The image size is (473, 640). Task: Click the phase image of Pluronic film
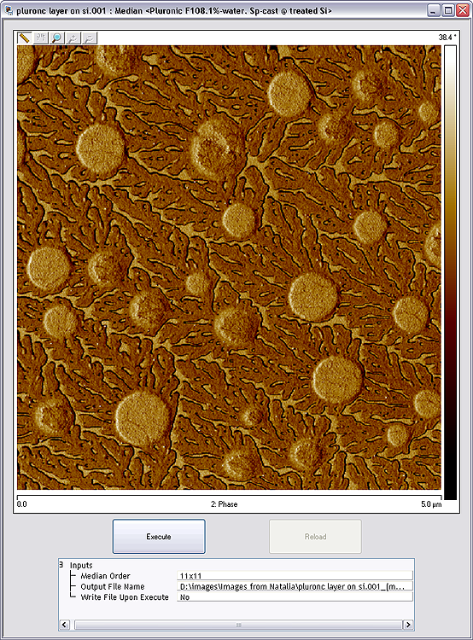229,267
